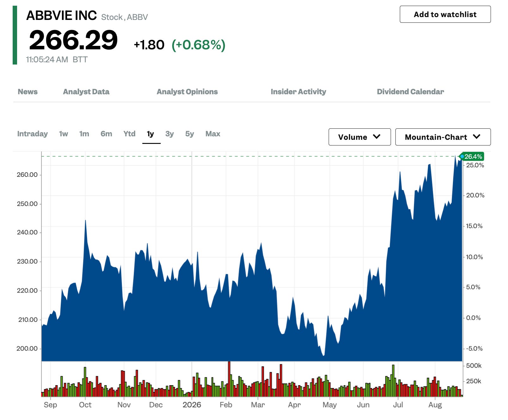
Task: Click the 26.4% price marker badge
Action: [473, 157]
